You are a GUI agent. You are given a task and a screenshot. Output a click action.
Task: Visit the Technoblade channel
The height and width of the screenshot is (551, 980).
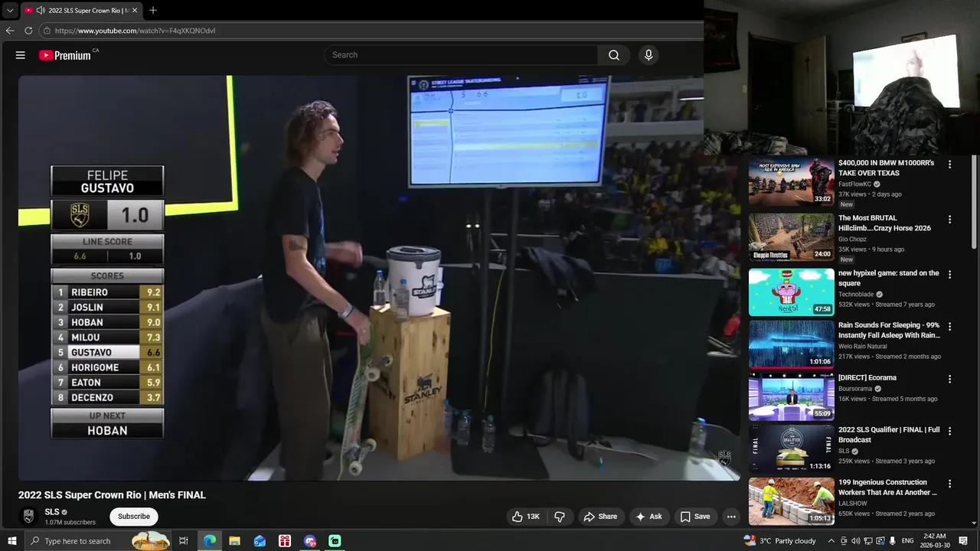856,295
